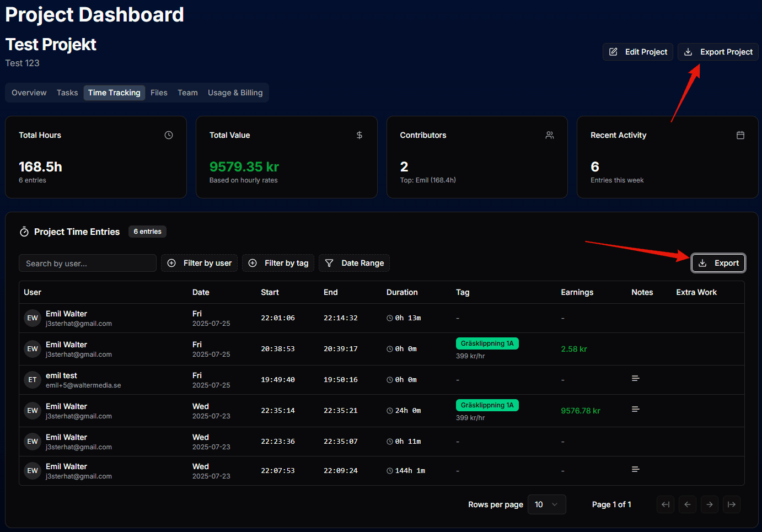Image resolution: width=762 pixels, height=532 pixels.
Task: Open the Rows per page dropdown
Action: [x=546, y=504]
